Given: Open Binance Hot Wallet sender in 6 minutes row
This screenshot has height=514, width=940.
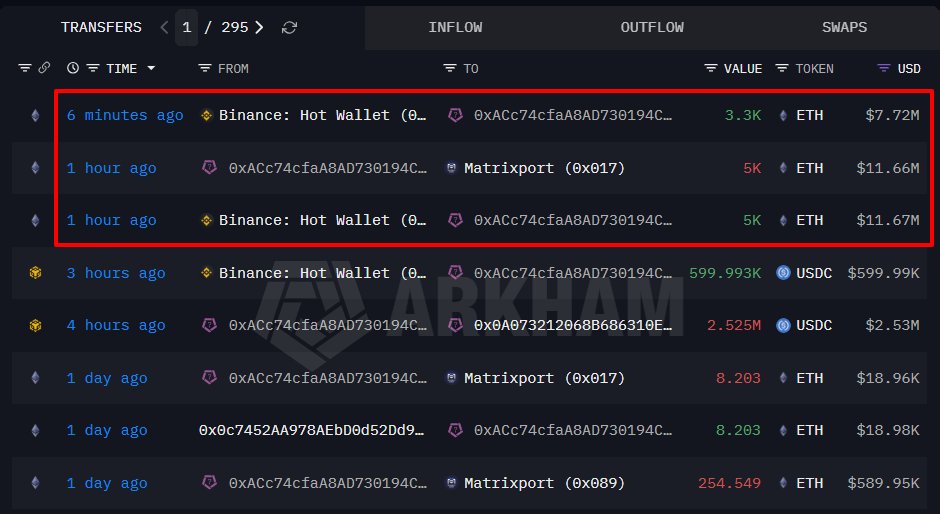Looking at the screenshot, I should (x=323, y=115).
